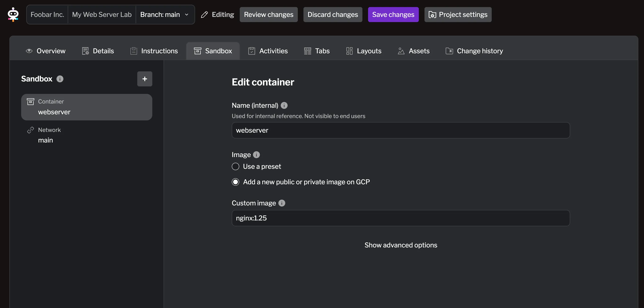
Task: Select the 'Use a preset' radio option
Action: click(x=236, y=167)
